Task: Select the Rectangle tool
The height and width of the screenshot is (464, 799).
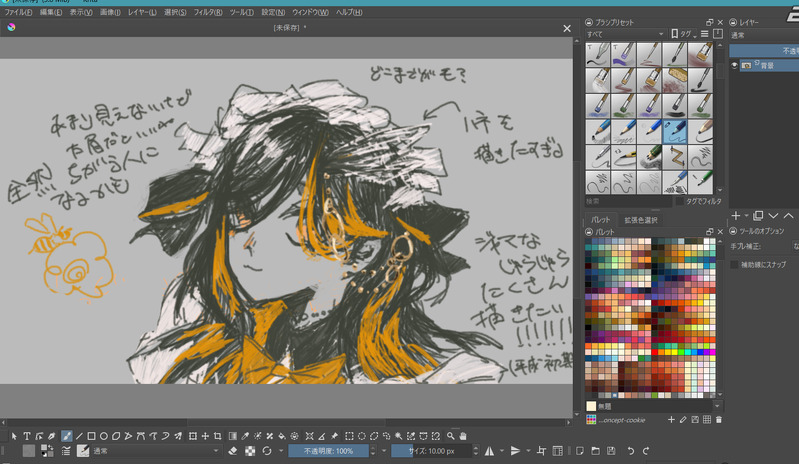Action: point(91,436)
